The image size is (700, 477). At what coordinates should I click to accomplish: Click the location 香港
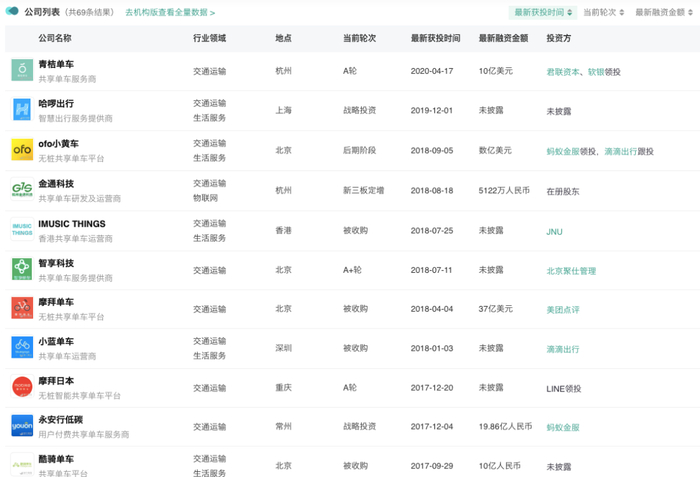(x=283, y=230)
